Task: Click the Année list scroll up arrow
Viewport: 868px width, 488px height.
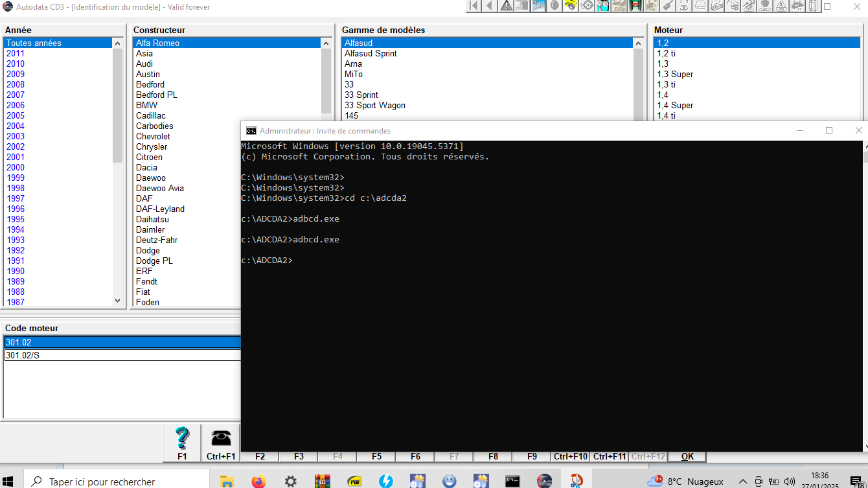Action: [x=117, y=43]
